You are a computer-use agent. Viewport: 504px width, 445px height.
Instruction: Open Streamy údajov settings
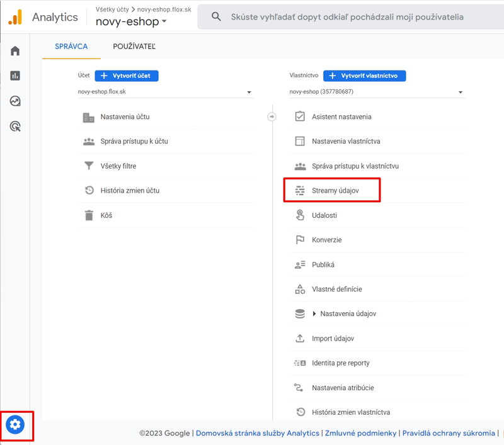pyautogui.click(x=335, y=190)
